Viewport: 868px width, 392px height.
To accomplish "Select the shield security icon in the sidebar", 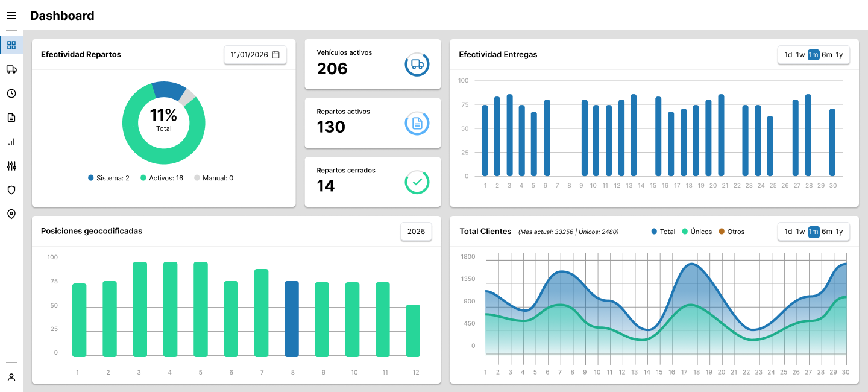I will click(x=11, y=189).
